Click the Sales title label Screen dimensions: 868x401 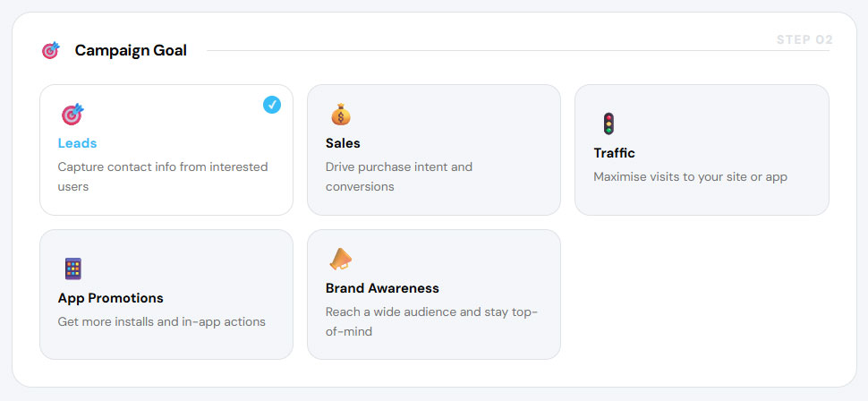(x=343, y=143)
